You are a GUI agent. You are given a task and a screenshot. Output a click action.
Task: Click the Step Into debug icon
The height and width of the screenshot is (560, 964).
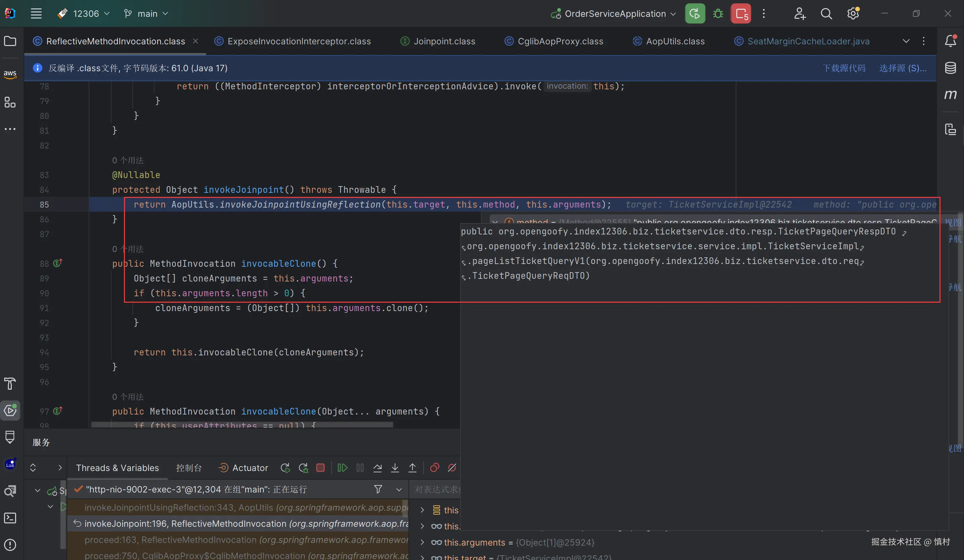(x=395, y=468)
